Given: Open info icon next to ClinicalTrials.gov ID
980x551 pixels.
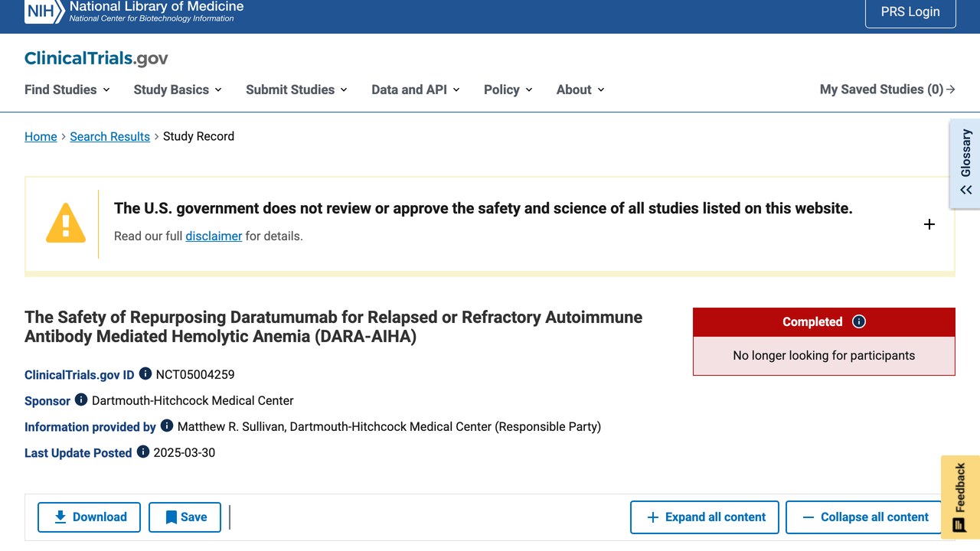Looking at the screenshot, I should coord(145,374).
